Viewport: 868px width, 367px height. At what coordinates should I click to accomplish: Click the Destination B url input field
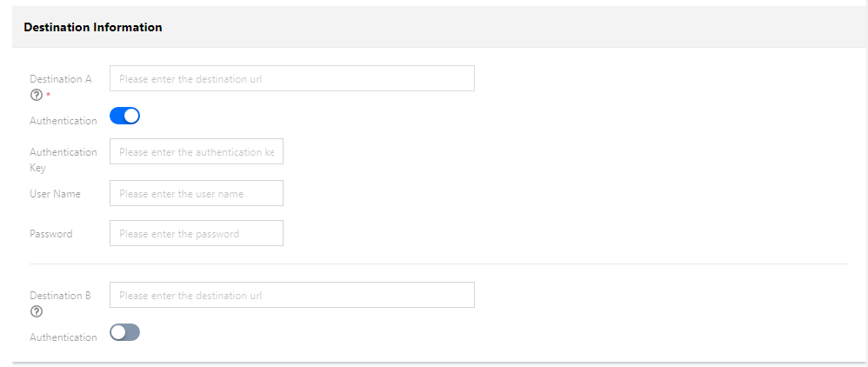pos(291,295)
